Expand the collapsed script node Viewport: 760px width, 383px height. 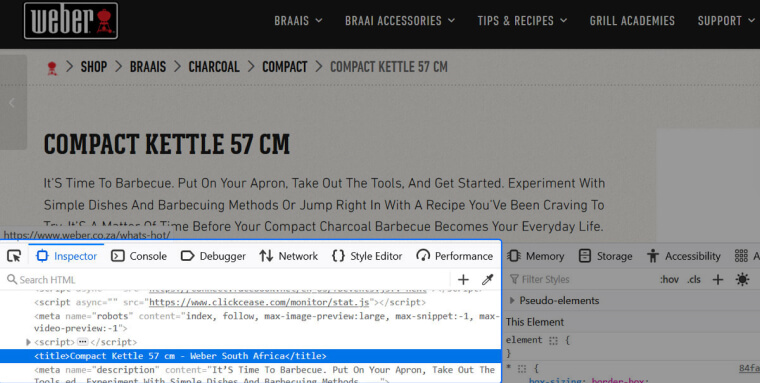click(x=29, y=342)
